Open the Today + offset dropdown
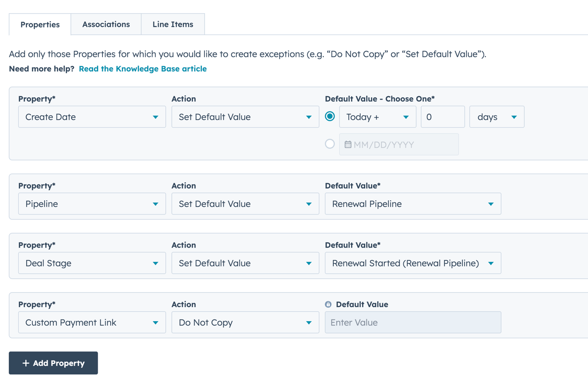The image size is (588, 383). [377, 117]
